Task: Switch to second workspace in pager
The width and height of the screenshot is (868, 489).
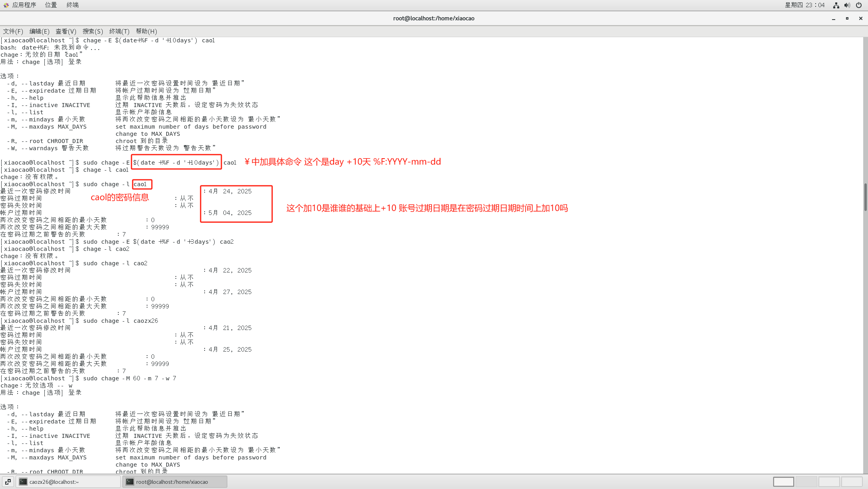Action: click(x=806, y=482)
